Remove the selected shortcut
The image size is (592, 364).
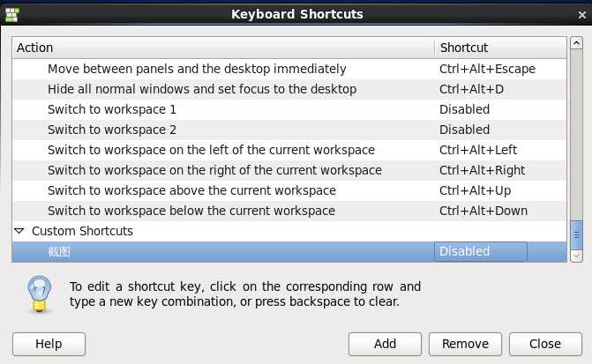pos(465,344)
